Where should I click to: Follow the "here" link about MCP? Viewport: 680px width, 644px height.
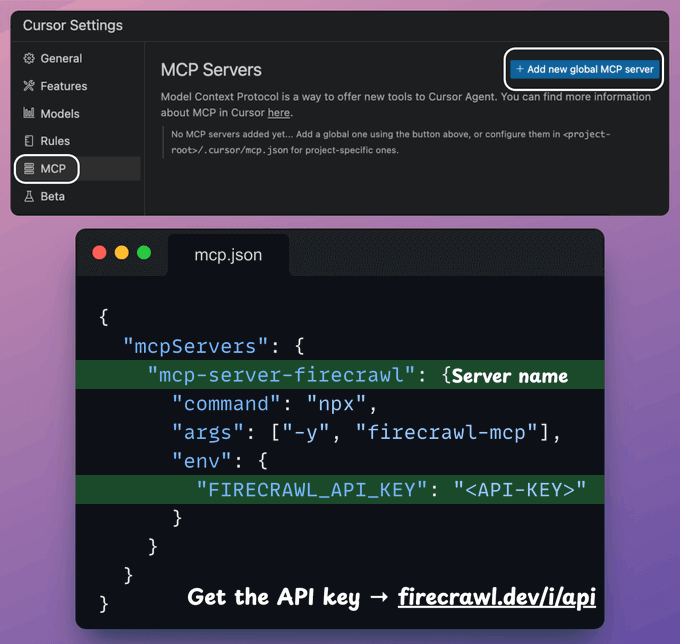279,113
